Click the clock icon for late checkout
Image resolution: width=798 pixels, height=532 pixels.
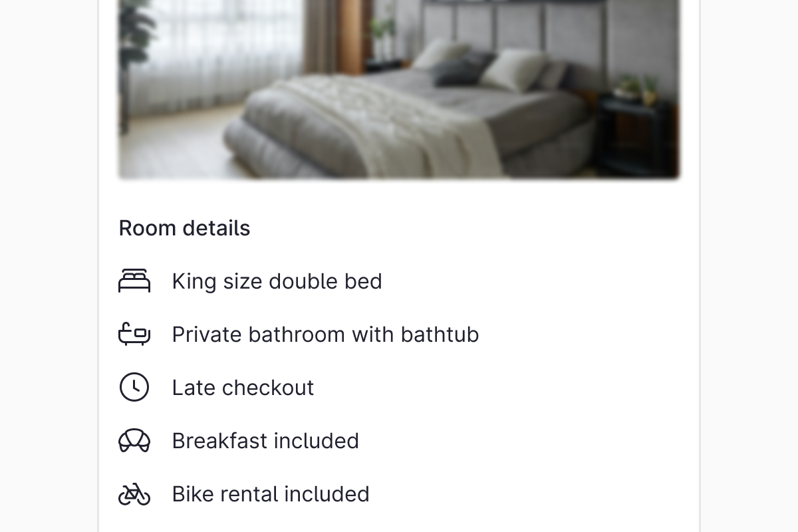point(134,387)
